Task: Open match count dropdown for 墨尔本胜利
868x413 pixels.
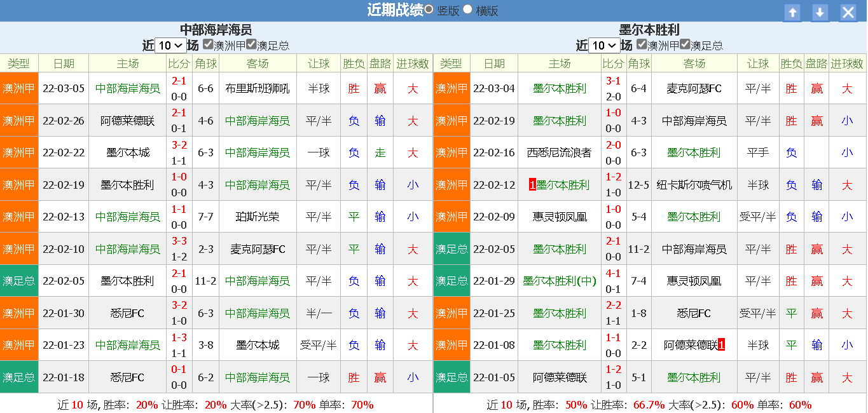Action: pos(604,46)
